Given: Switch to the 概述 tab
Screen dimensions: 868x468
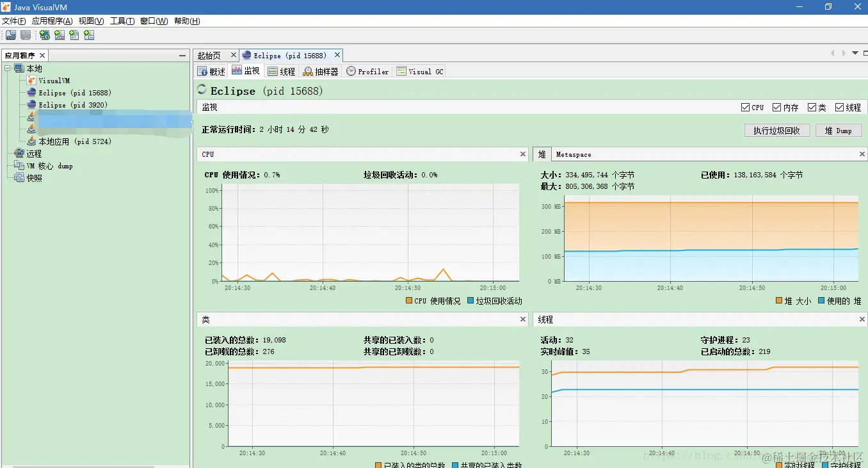Looking at the screenshot, I should pyautogui.click(x=211, y=71).
